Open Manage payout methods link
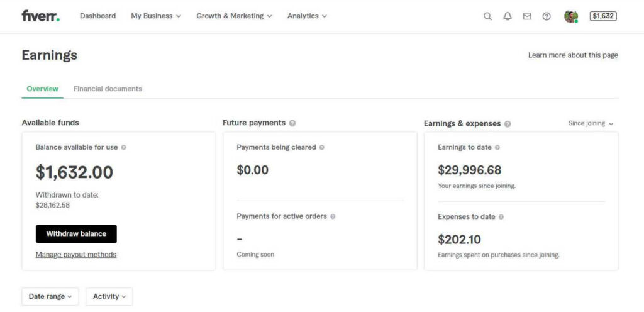Image resolution: width=644 pixels, height=312 pixels. pyautogui.click(x=76, y=255)
